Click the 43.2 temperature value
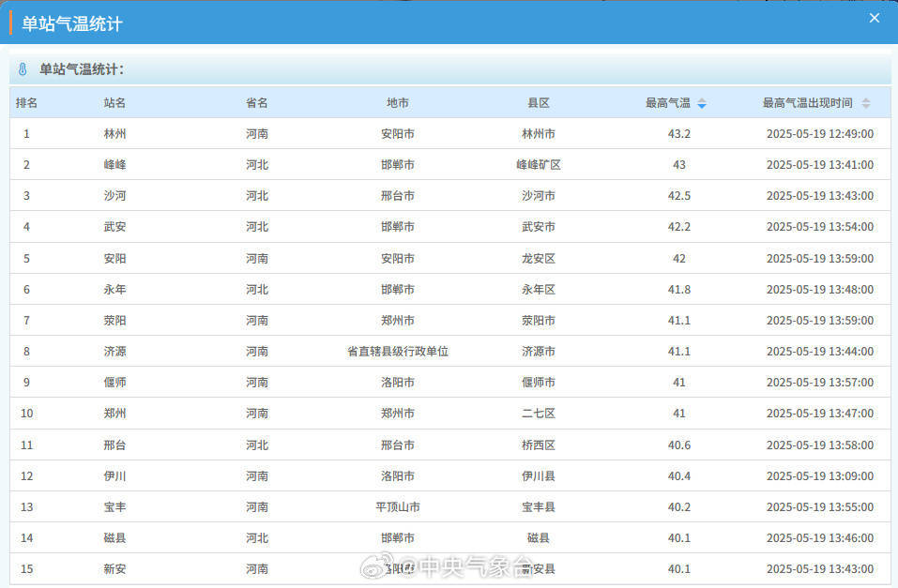 (x=679, y=134)
